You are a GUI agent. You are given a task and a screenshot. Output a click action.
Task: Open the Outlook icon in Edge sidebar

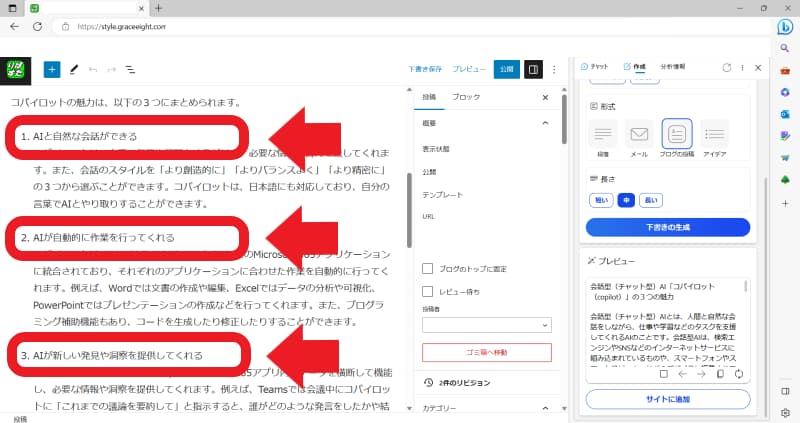(785, 114)
